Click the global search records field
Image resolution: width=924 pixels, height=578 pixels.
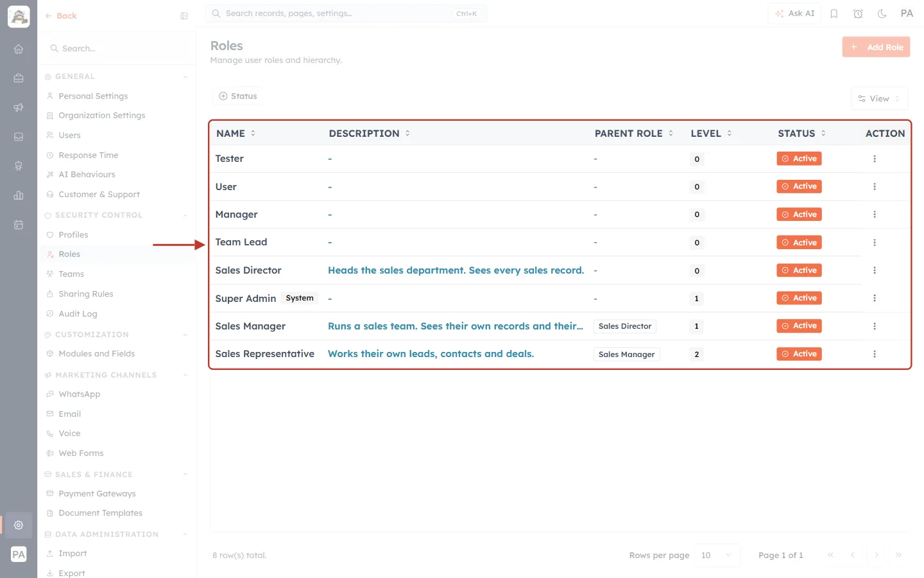tap(346, 13)
